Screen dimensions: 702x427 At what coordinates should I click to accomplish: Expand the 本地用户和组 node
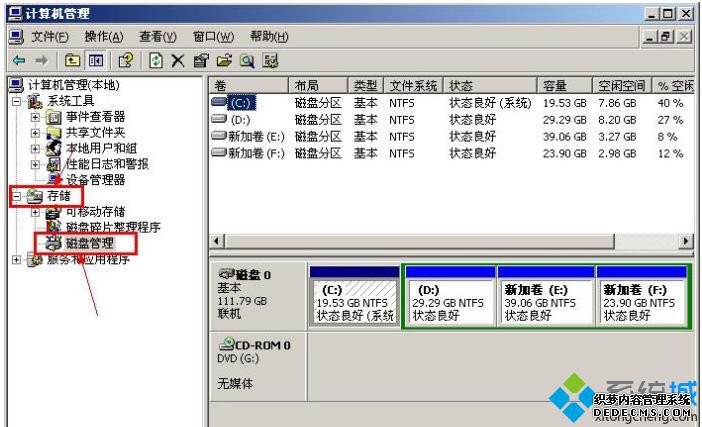coord(35,149)
